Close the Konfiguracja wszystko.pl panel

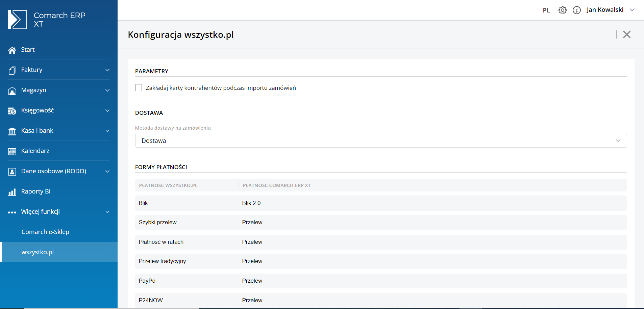pos(627,34)
